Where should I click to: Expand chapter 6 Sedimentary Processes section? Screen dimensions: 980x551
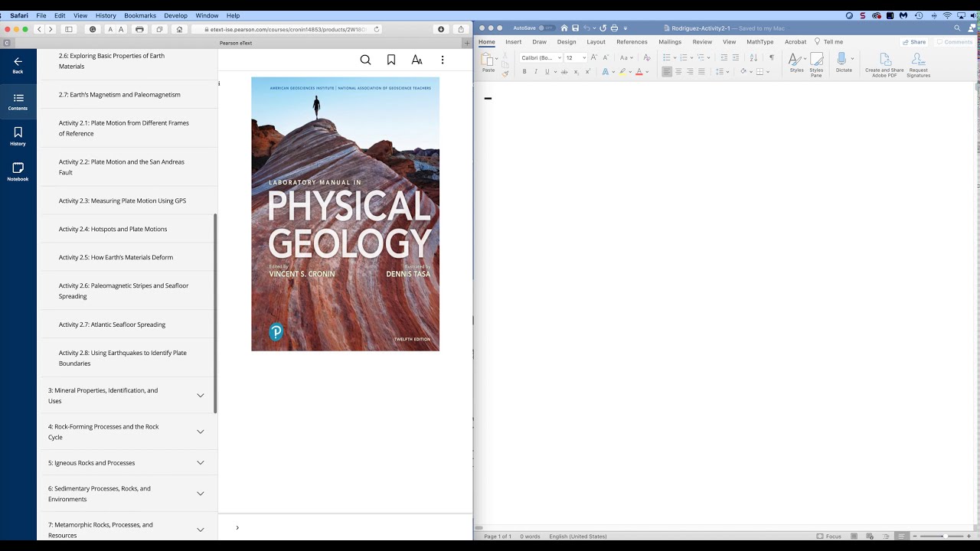[x=201, y=494]
